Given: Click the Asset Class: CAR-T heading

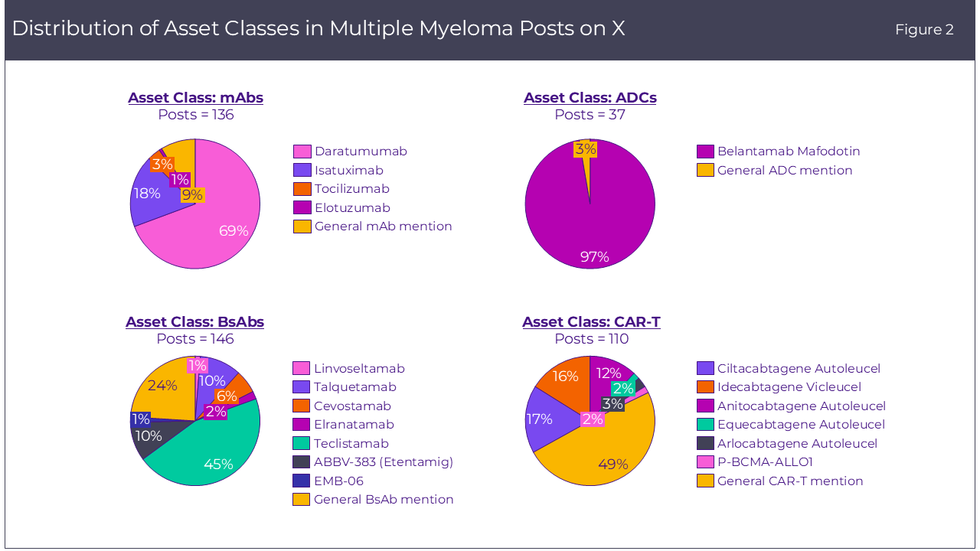Looking at the screenshot, I should (591, 322).
